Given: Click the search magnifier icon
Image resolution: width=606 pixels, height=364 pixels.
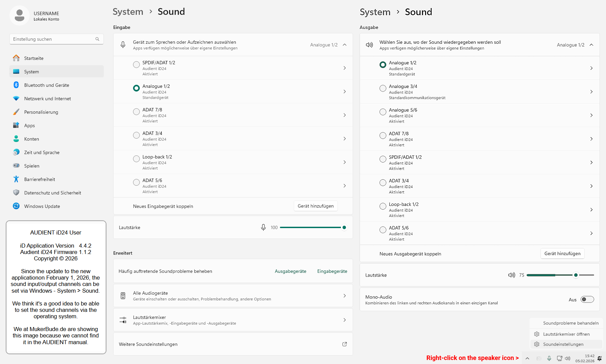Looking at the screenshot, I should coord(97,39).
